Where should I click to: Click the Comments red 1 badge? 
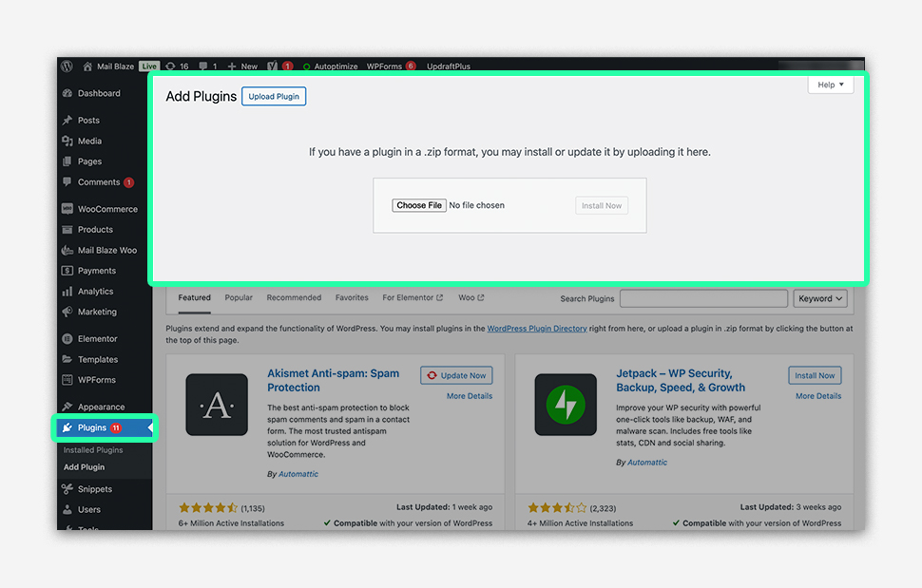click(128, 182)
